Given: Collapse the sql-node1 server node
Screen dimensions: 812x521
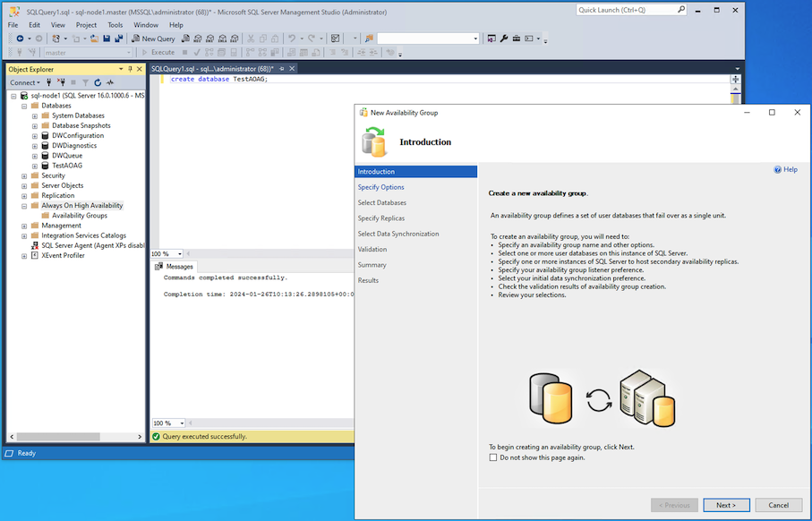Looking at the screenshot, I should point(14,96).
